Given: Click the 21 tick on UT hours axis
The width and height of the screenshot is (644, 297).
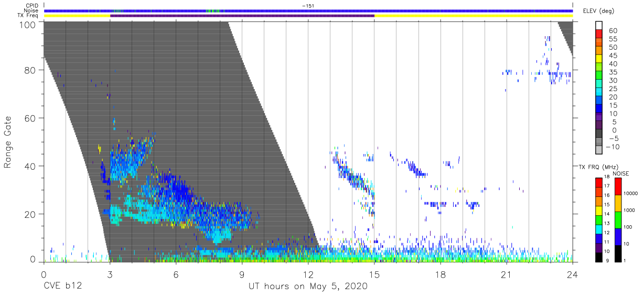Looking at the screenshot, I should point(507,274).
